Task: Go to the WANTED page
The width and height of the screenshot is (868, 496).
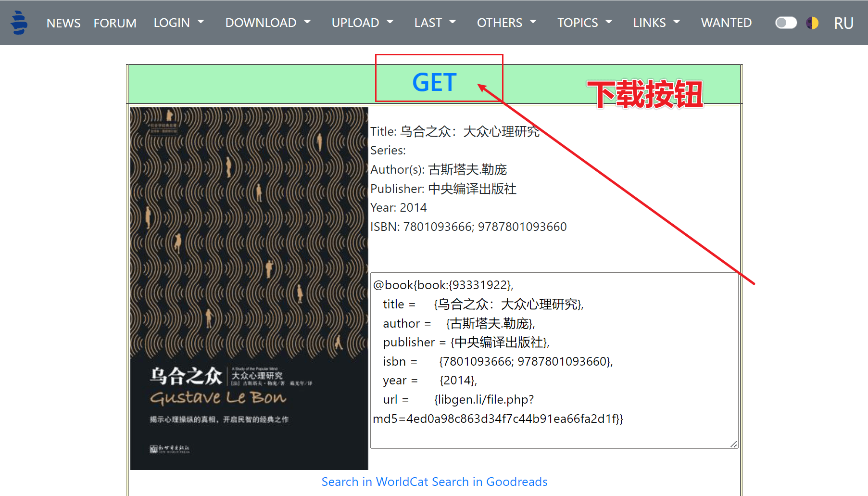Action: [x=726, y=23]
